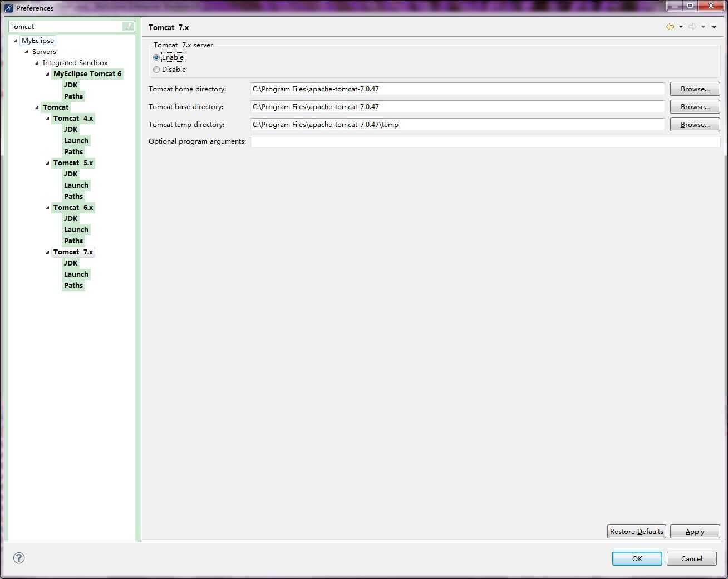
Task: Open the forward history dropdown arrow
Action: [x=703, y=27]
